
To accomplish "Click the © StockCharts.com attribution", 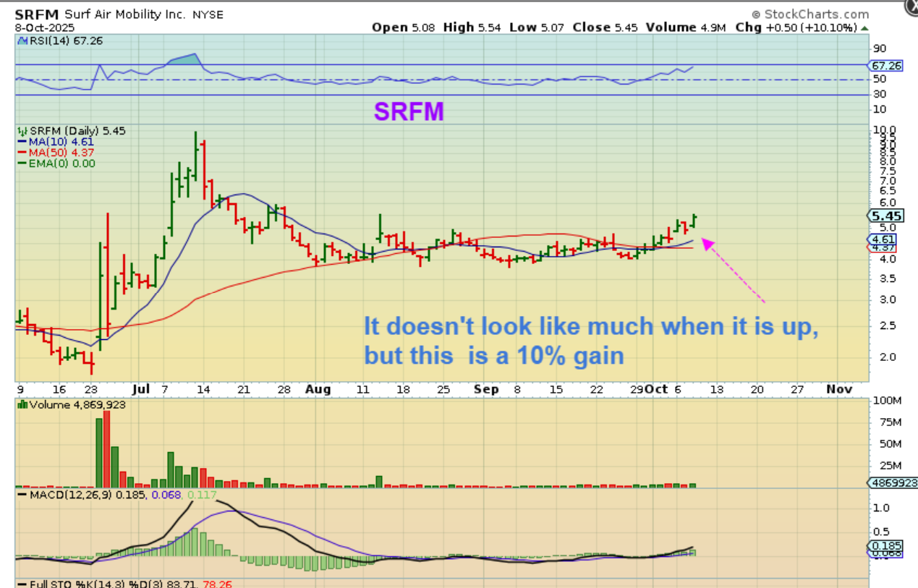I will pos(810,14).
